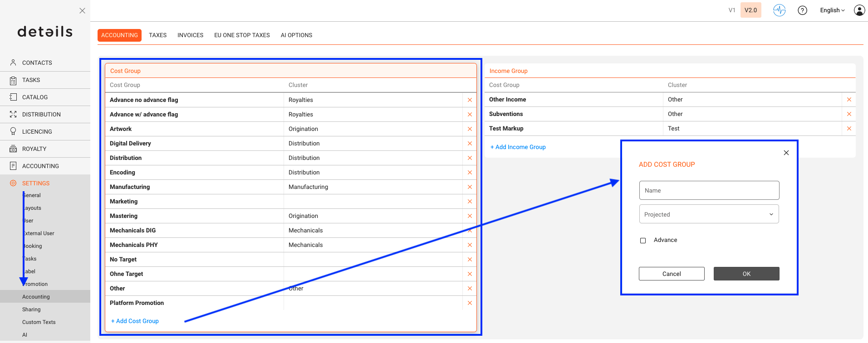The image size is (868, 343).
Task: Open the help question mark icon
Action: 802,10
